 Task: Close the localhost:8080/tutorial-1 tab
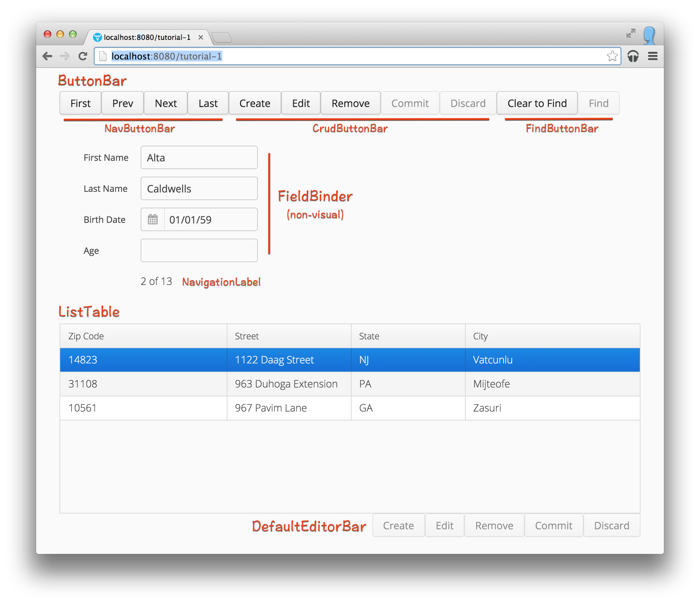point(201,37)
